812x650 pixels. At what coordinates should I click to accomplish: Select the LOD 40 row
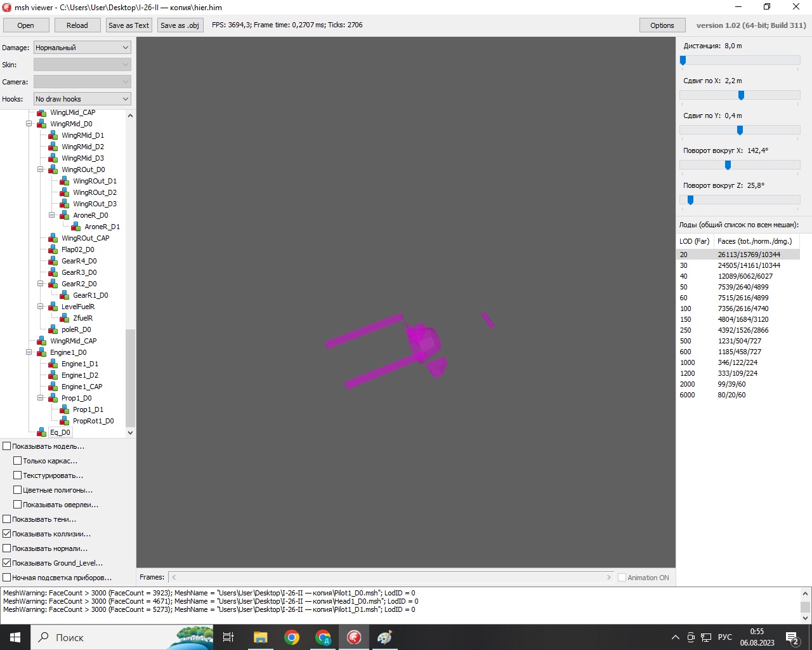[739, 276]
